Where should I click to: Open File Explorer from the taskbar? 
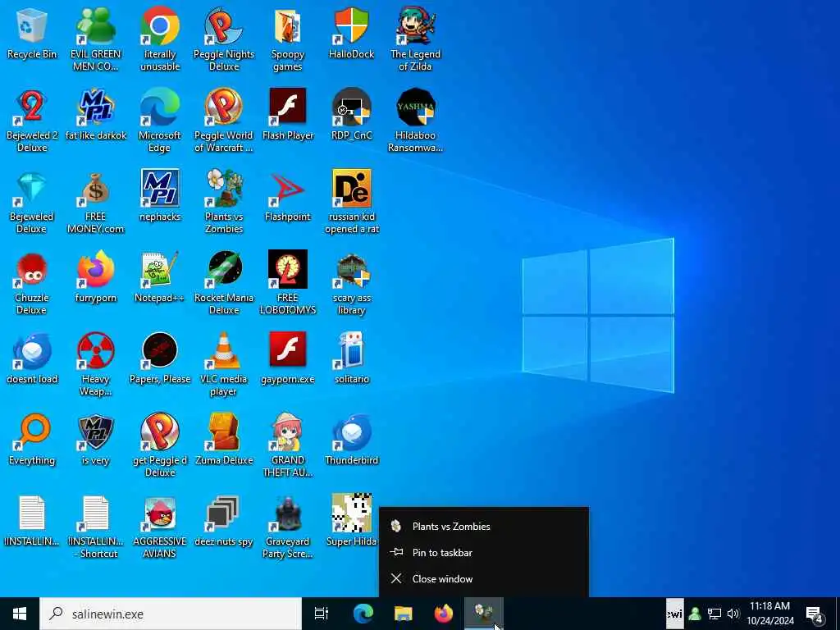pyautogui.click(x=404, y=614)
